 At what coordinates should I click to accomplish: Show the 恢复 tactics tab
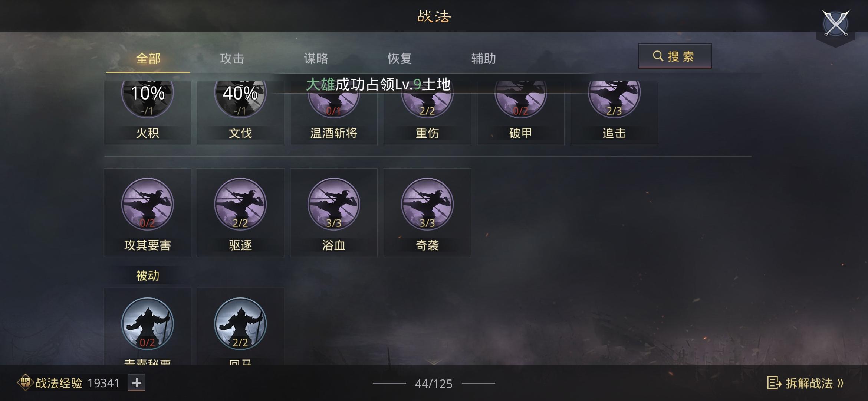coord(400,58)
